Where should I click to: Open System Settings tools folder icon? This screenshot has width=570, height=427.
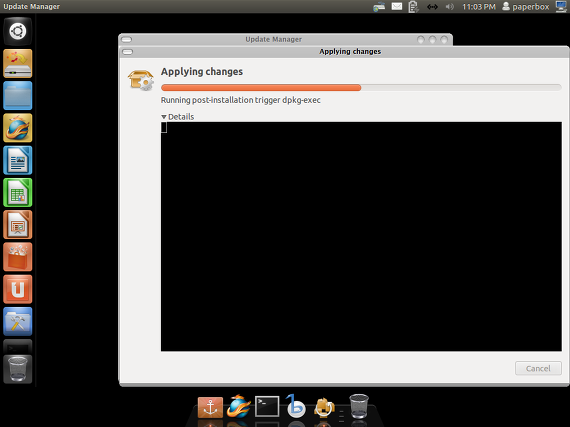point(17,322)
